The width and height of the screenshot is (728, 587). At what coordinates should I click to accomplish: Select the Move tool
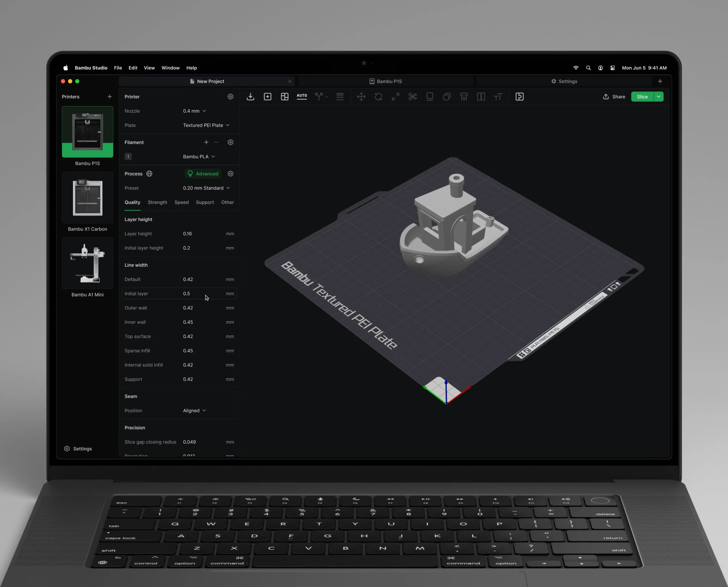361,97
